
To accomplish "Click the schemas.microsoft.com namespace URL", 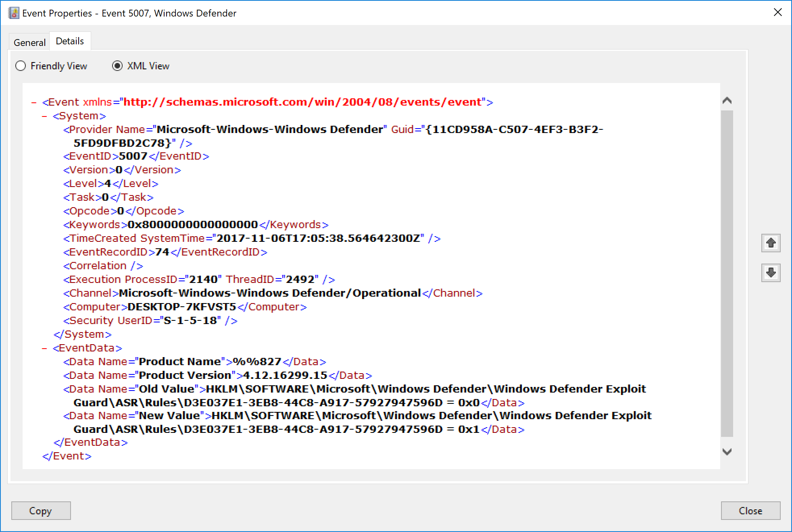I will 302,102.
